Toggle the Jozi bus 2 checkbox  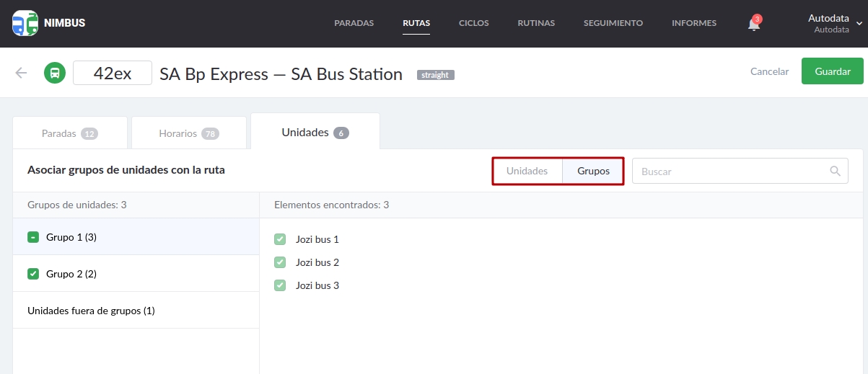[x=280, y=262]
